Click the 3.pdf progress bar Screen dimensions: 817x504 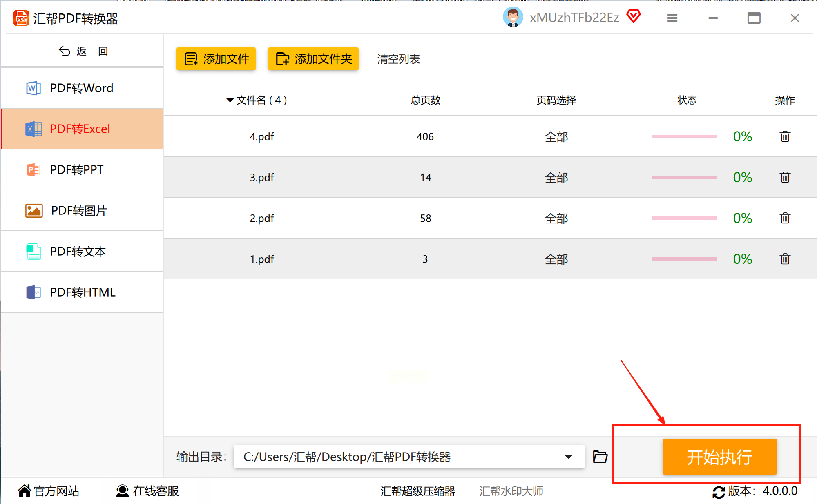(x=684, y=177)
